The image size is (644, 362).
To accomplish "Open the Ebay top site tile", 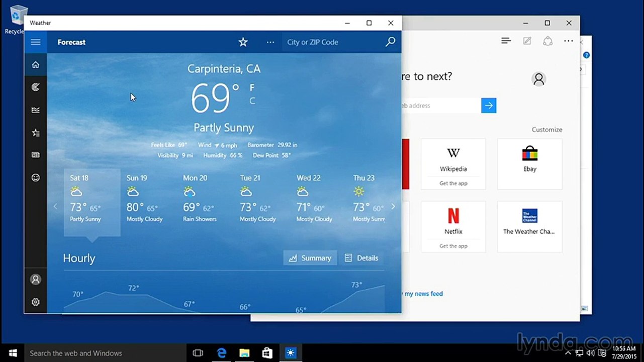I will (530, 164).
